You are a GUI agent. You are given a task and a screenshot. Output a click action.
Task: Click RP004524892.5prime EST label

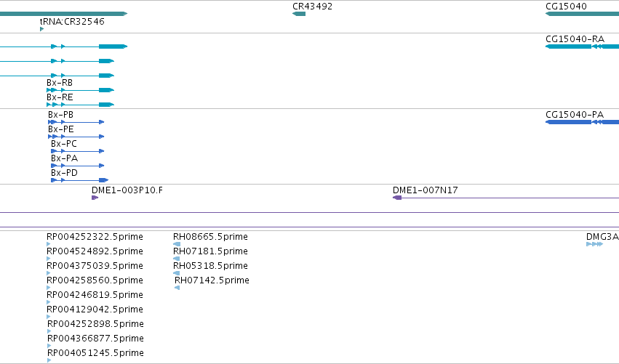pyautogui.click(x=95, y=251)
